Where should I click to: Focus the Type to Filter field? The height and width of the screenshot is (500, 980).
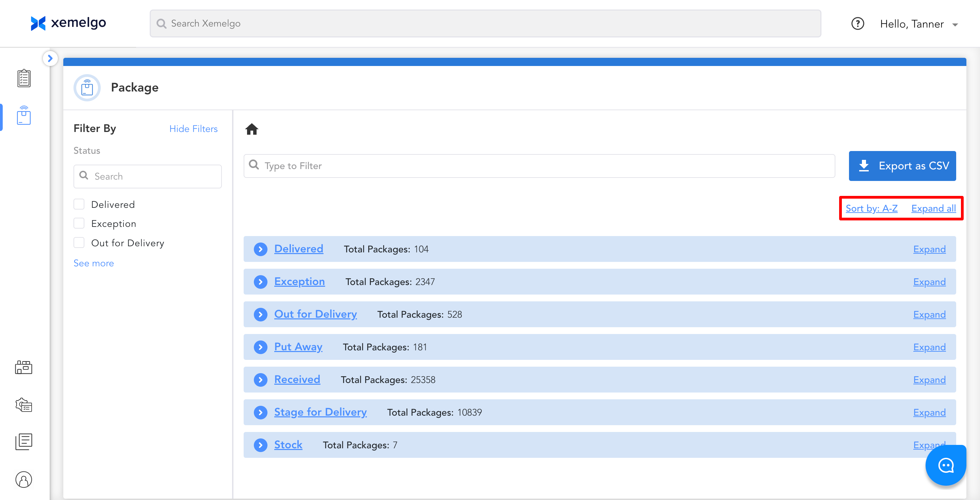click(x=539, y=166)
